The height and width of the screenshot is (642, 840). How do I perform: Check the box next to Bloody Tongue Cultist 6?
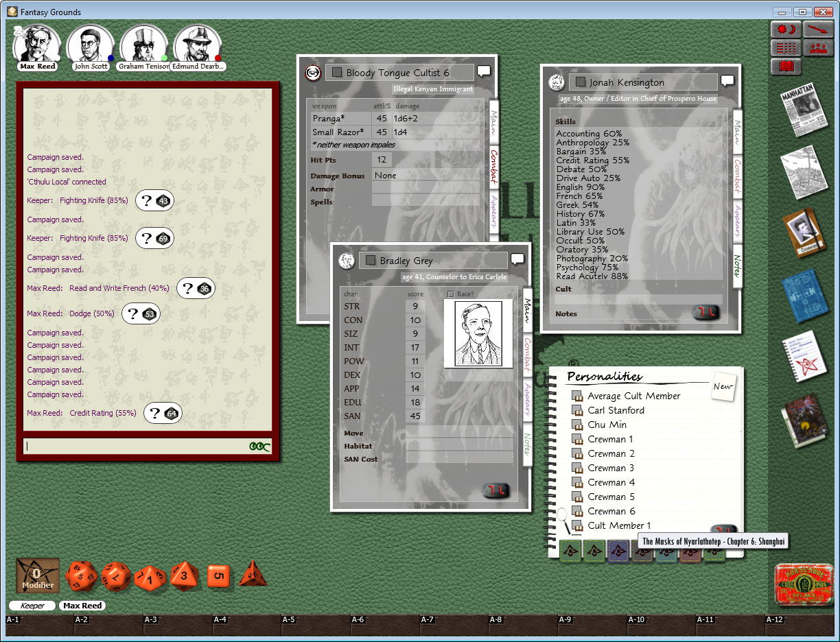coord(337,73)
